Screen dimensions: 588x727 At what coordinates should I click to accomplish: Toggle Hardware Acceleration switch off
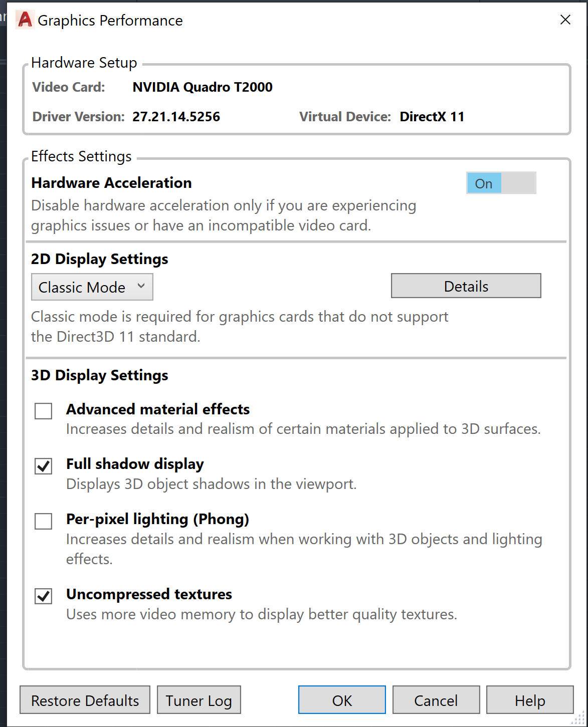coord(501,183)
